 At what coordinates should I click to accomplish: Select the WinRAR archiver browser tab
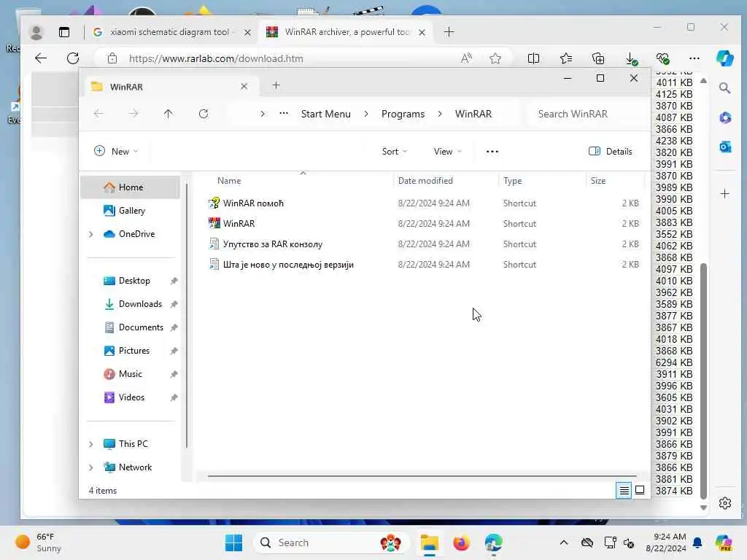point(347,32)
